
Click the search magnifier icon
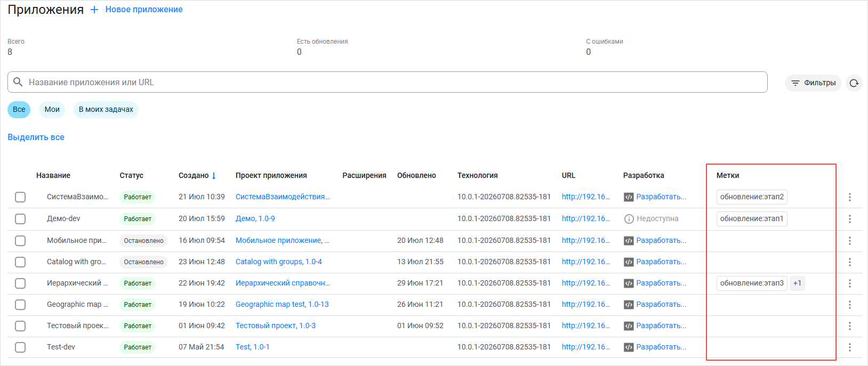tap(18, 82)
